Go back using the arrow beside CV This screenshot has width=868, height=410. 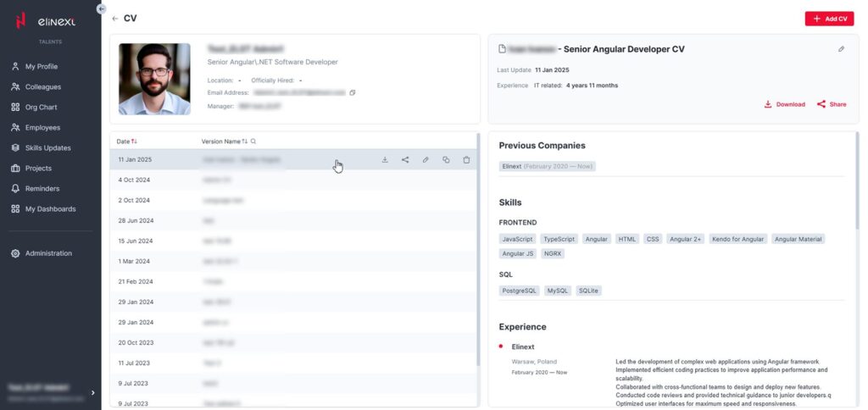[115, 19]
